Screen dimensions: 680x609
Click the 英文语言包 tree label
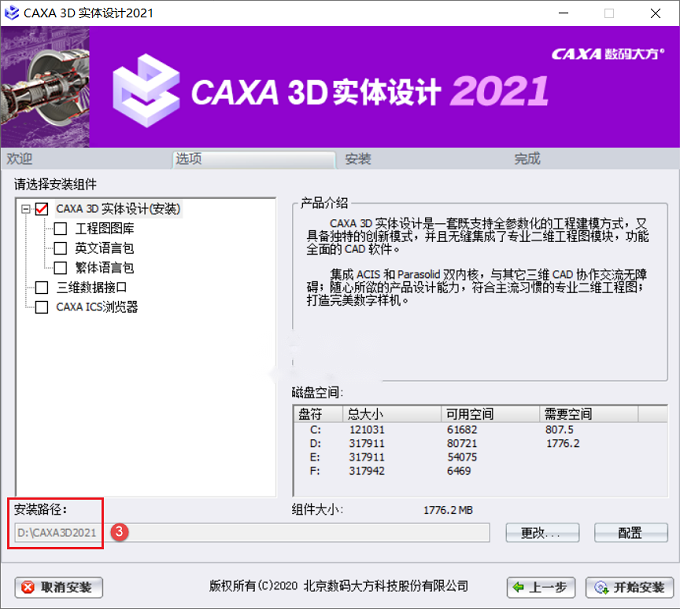[105, 248]
